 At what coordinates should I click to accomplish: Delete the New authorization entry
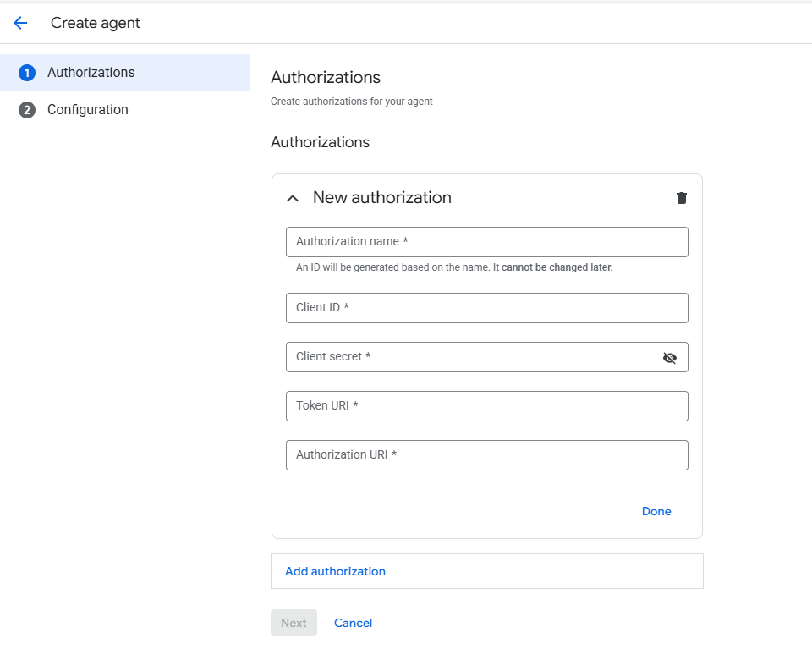681,197
